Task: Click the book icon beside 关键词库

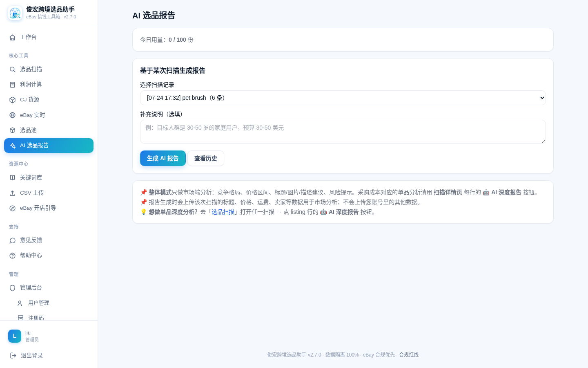Action: click(12, 178)
